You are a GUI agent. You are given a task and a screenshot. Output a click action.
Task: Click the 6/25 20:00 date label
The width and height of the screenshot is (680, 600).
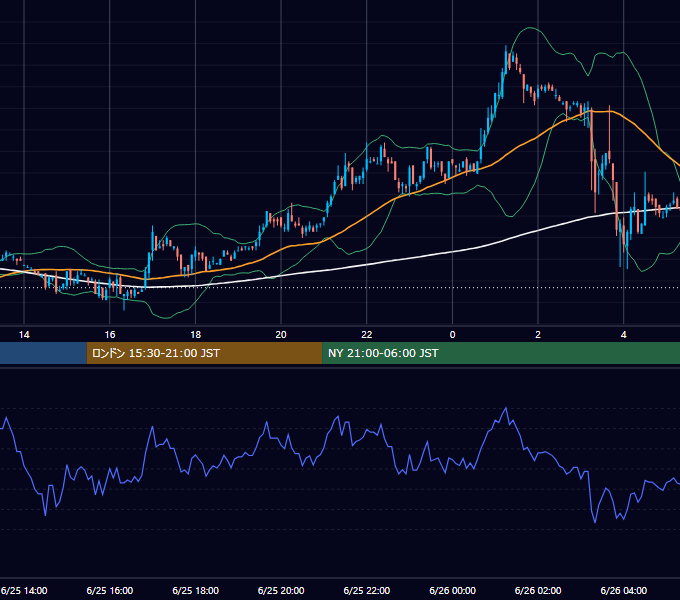pyautogui.click(x=281, y=590)
